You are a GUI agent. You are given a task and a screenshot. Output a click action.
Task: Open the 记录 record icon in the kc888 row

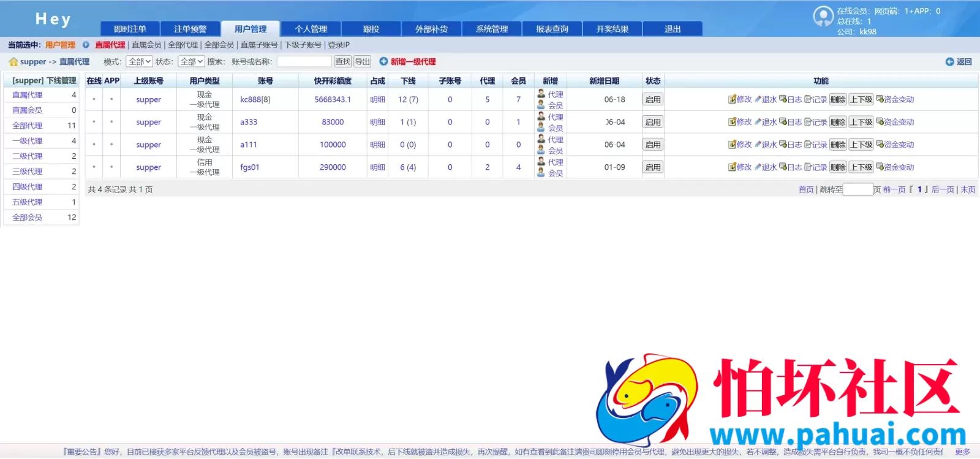(808, 99)
